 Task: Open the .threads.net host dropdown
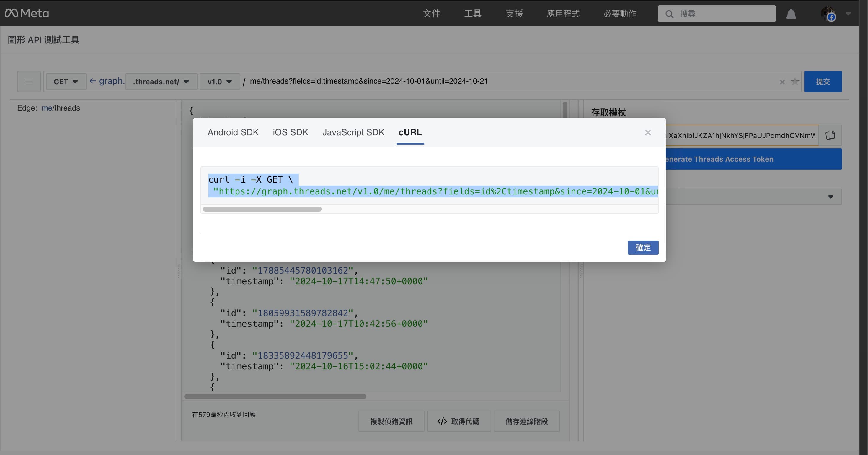pos(160,81)
